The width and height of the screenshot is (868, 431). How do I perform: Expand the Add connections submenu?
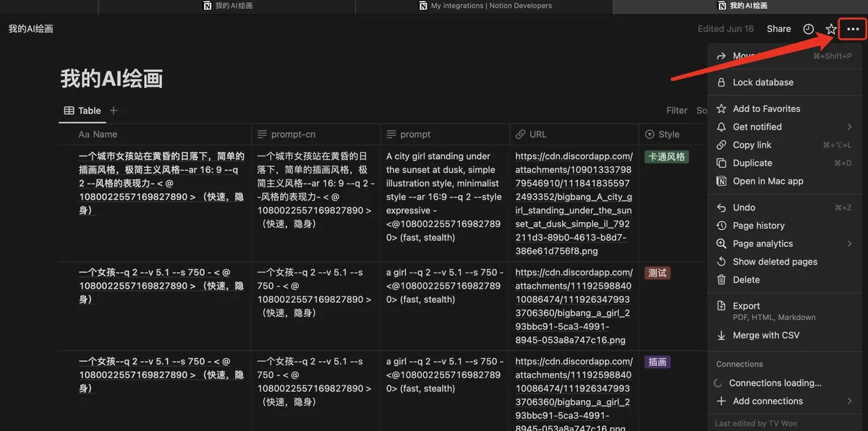click(849, 401)
